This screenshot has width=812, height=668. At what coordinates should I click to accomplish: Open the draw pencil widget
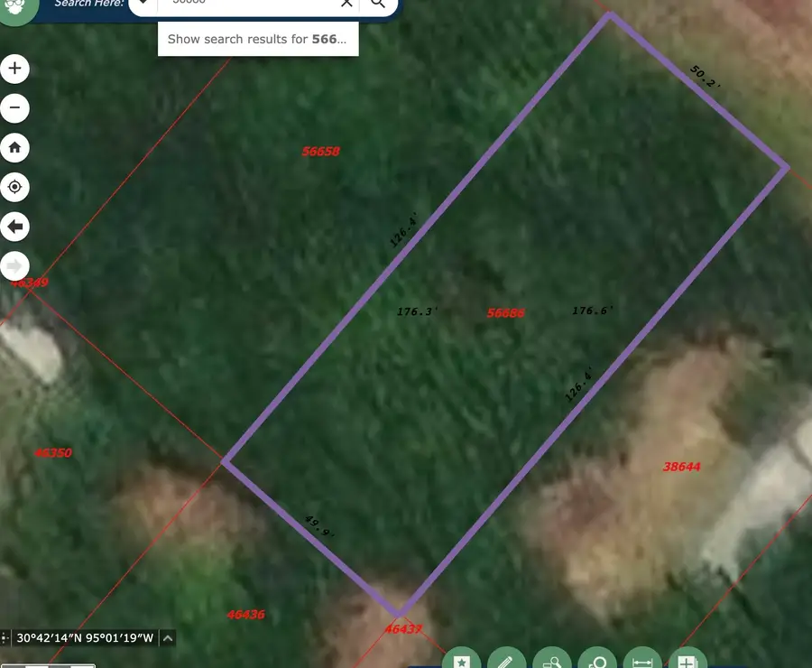point(506,658)
